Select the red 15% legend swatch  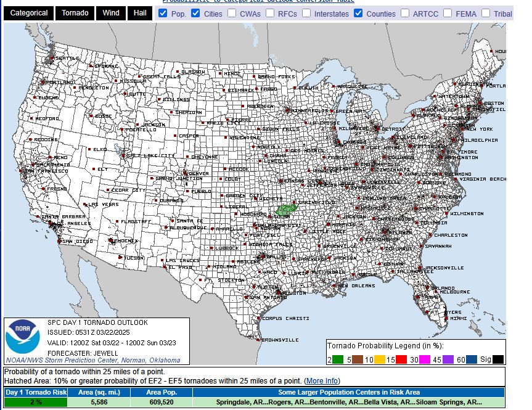[x=401, y=359]
